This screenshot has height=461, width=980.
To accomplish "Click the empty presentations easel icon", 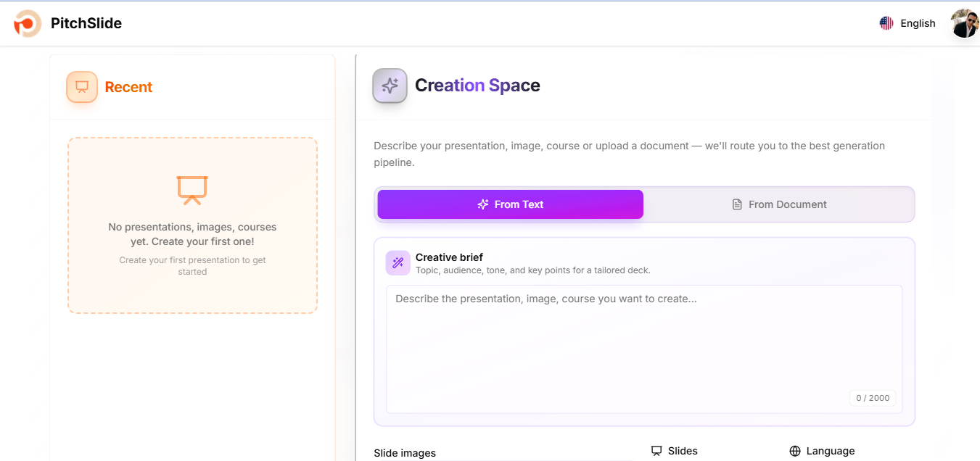I will click(x=192, y=190).
